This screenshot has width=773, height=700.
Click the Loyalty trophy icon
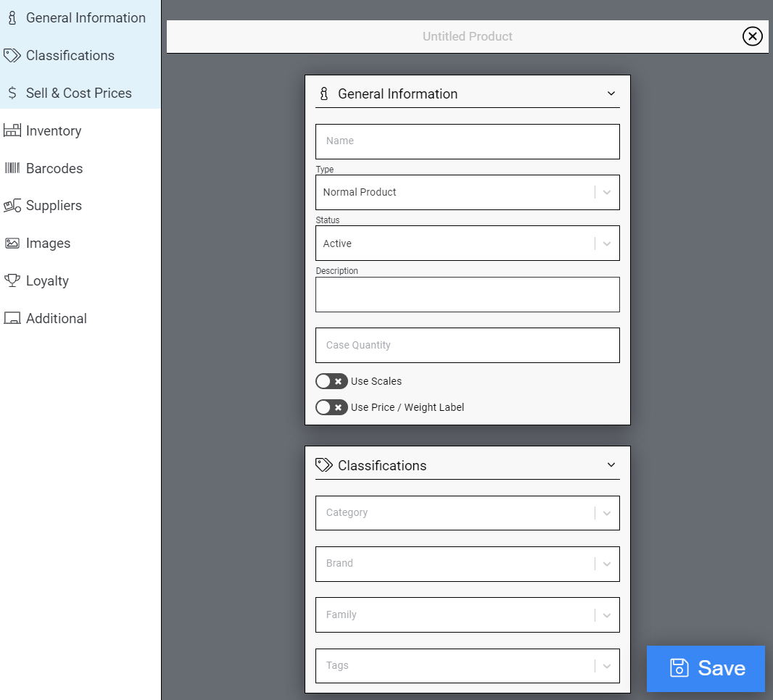(x=12, y=280)
